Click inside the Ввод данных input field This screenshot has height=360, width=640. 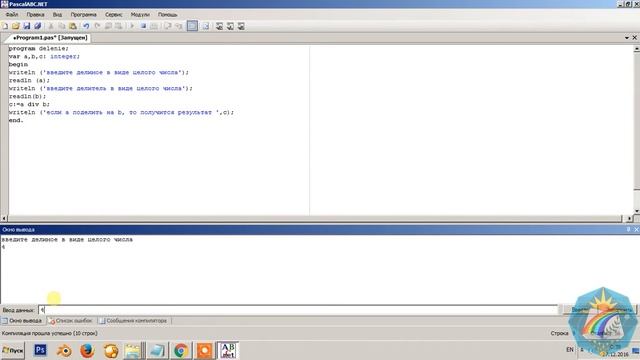click(298, 310)
